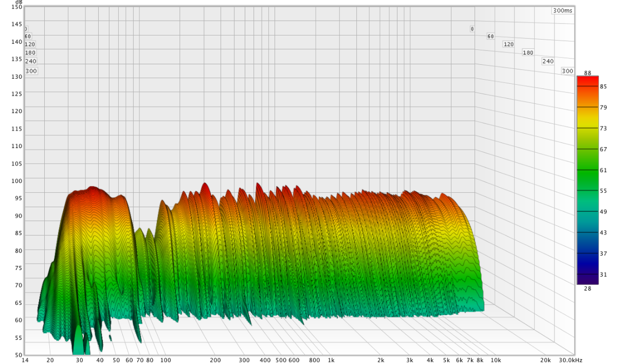The image size is (617, 364).
Task: Click the 150 dB vertical axis label
Action: point(17,7)
